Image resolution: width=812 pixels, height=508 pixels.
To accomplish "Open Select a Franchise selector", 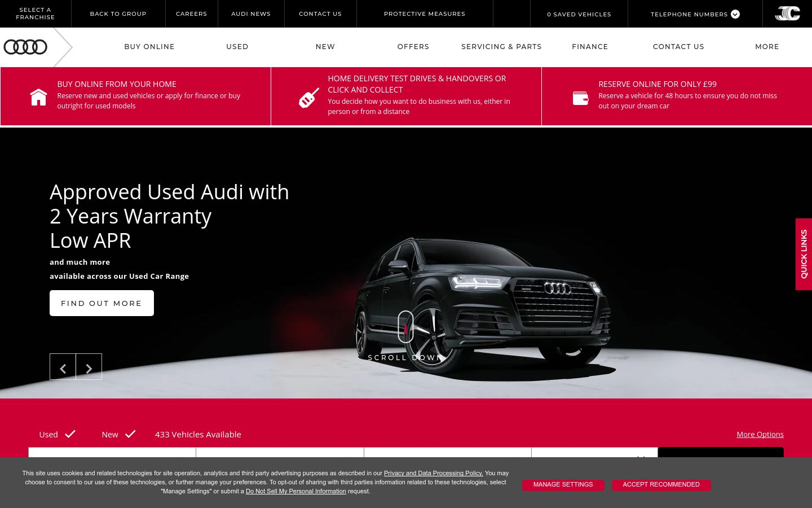I will click(36, 14).
